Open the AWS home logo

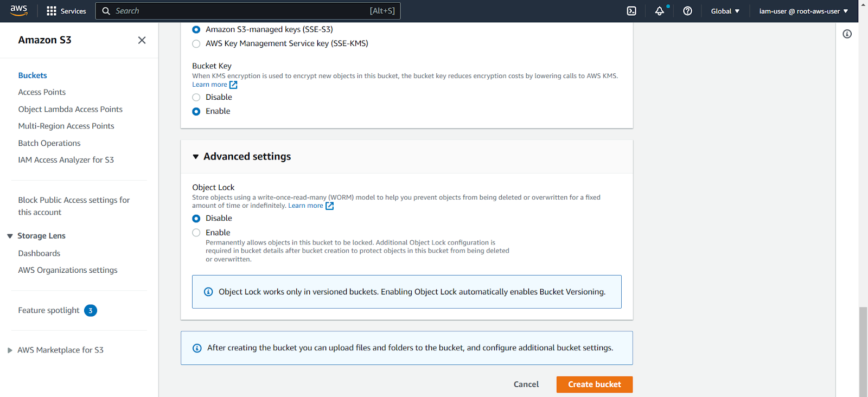[18, 11]
